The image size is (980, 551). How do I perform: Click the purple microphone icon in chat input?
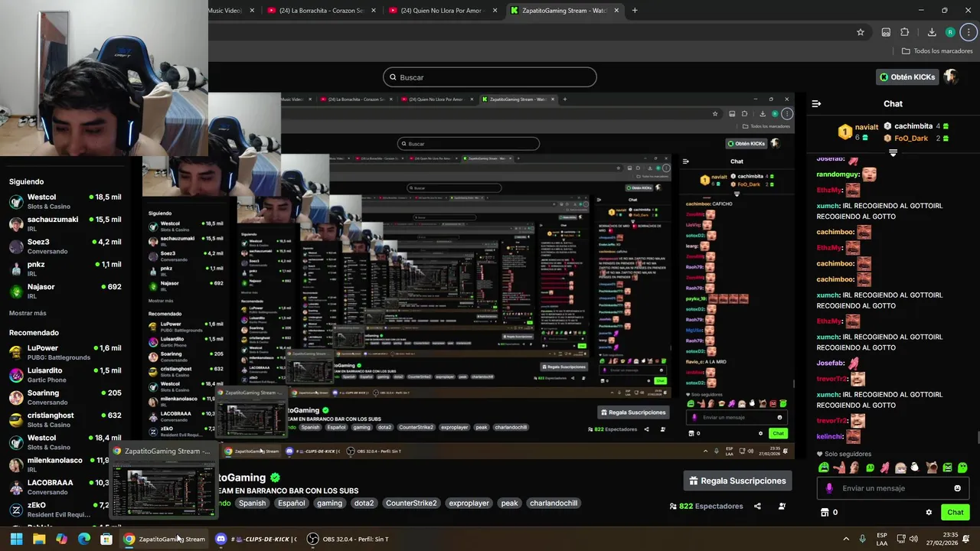(x=829, y=488)
